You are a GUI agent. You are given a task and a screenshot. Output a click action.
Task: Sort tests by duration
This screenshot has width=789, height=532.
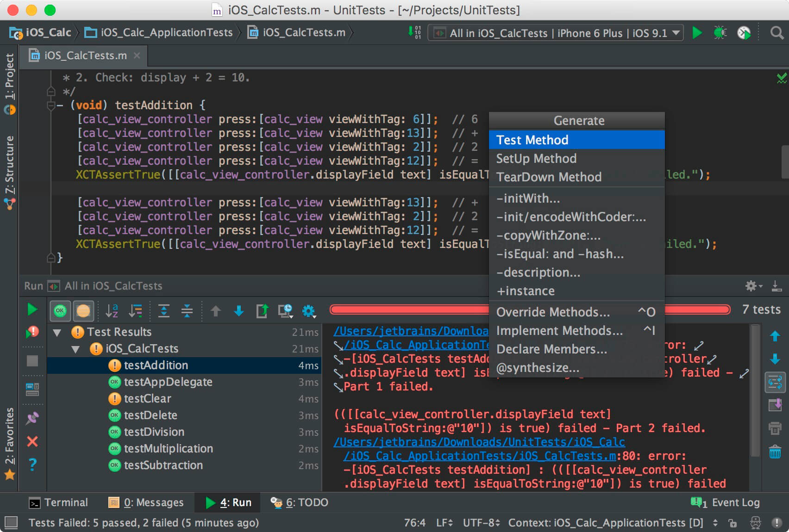pos(136,310)
